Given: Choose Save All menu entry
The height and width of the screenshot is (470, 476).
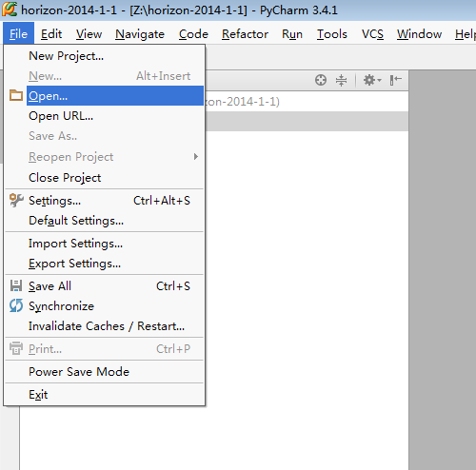Looking at the screenshot, I should point(104,286).
